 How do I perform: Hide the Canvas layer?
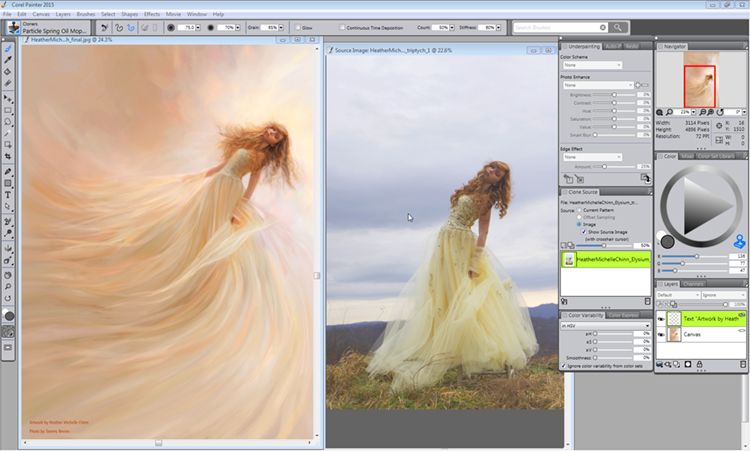pyautogui.click(x=661, y=335)
